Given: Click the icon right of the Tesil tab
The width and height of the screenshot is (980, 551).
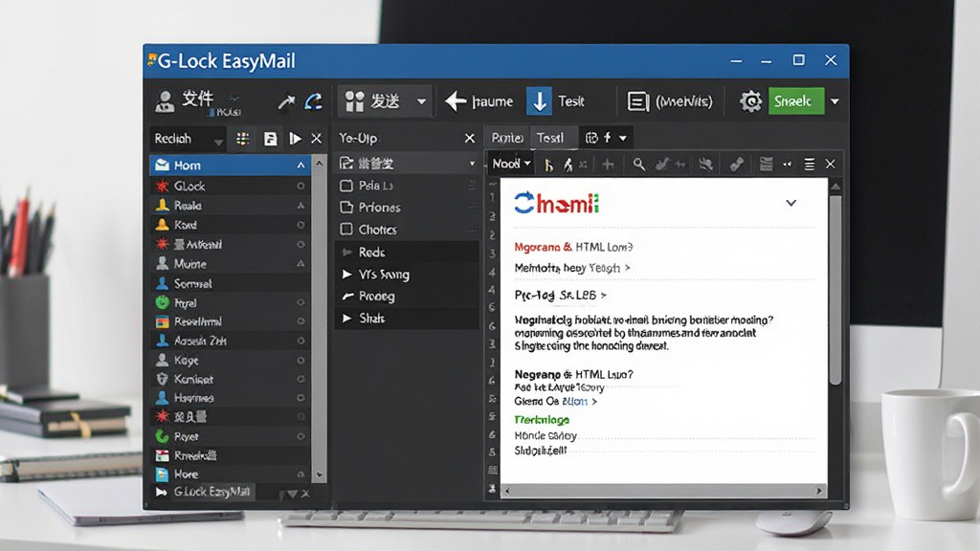Looking at the screenshot, I should [591, 138].
